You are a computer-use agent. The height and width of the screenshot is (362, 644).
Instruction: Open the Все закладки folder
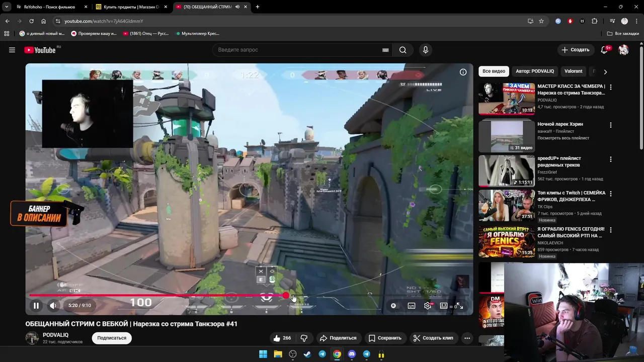(x=623, y=34)
